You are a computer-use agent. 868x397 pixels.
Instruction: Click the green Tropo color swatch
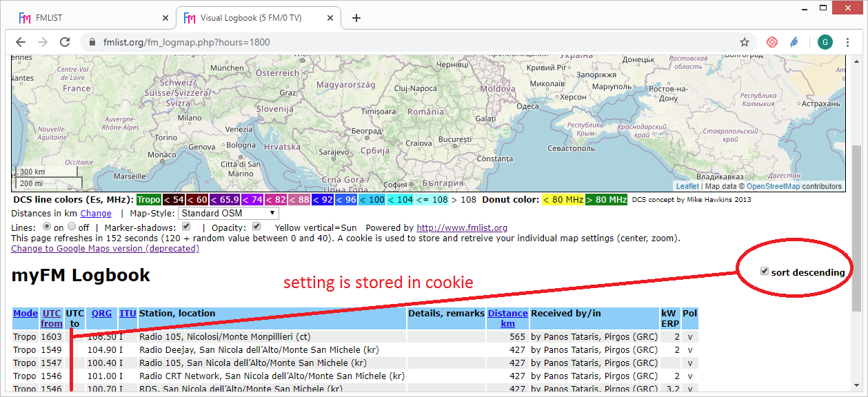point(149,200)
